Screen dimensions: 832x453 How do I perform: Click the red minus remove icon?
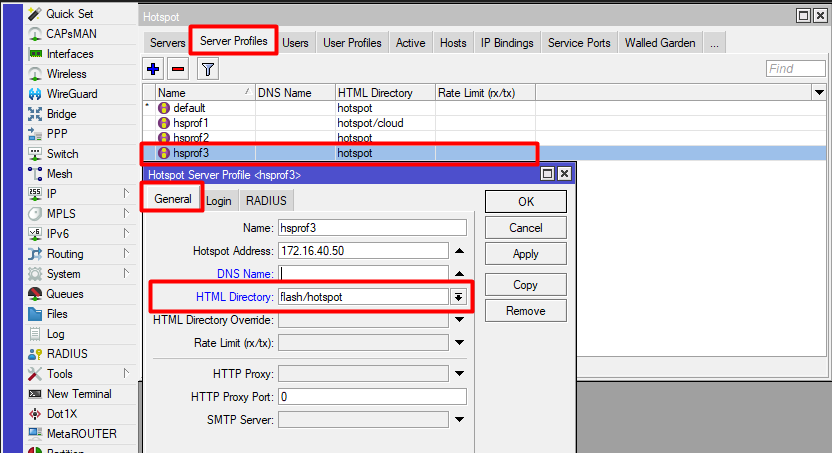[x=178, y=69]
